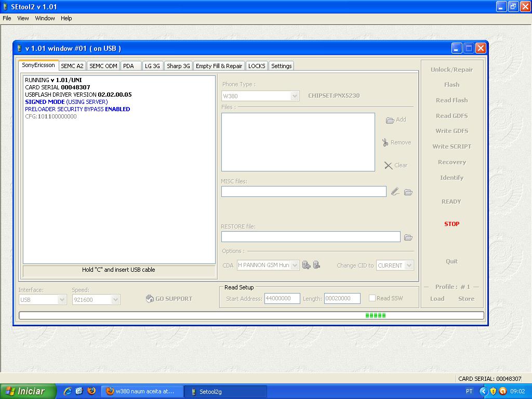Launch Internet Explorer from quick launch

(x=68, y=391)
